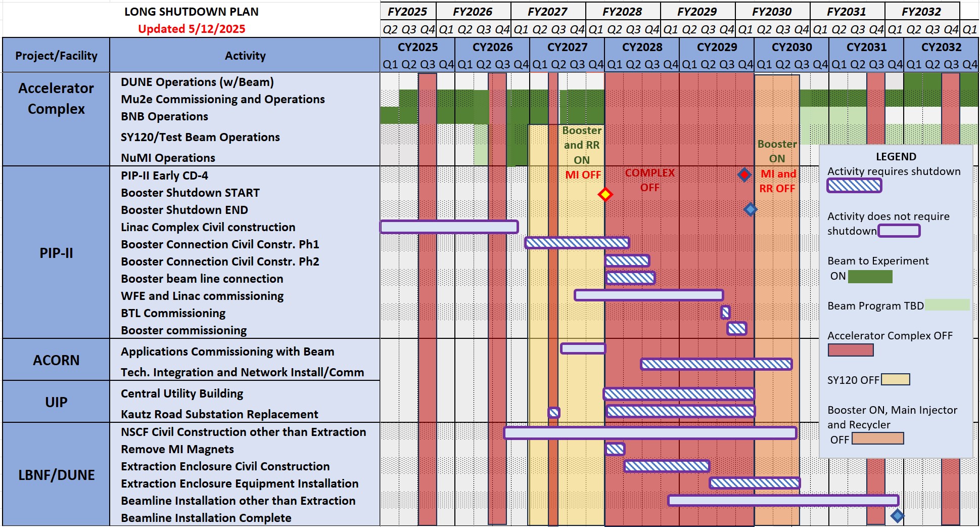Select the blue Booster Shutdown END diamond
Screen dimensions: 980x527
tap(750, 209)
